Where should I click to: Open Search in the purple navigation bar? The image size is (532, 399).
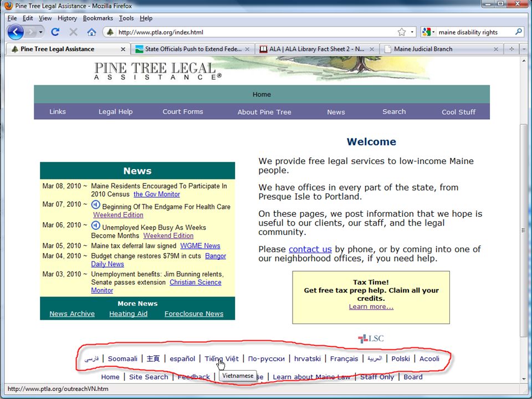pos(394,111)
